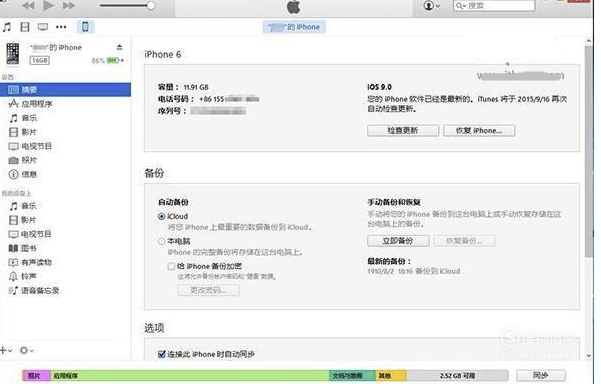Open the account profile dropdown
This screenshot has height=384, width=601.
click(x=432, y=6)
